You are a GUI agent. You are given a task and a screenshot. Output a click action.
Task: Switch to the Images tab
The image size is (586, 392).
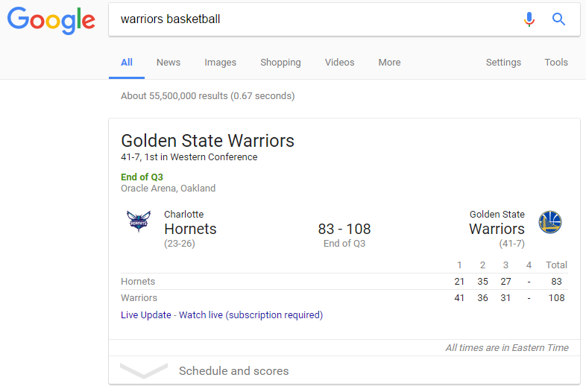tap(221, 63)
